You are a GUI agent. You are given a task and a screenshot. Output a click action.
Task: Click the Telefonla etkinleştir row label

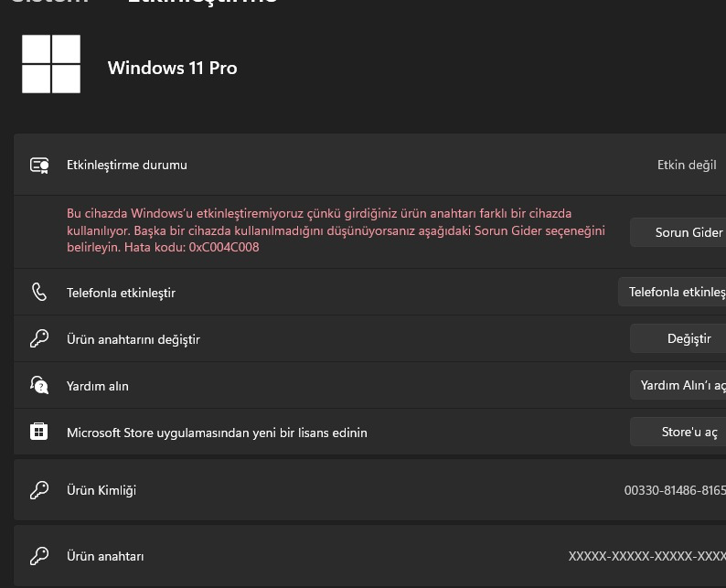121,293
